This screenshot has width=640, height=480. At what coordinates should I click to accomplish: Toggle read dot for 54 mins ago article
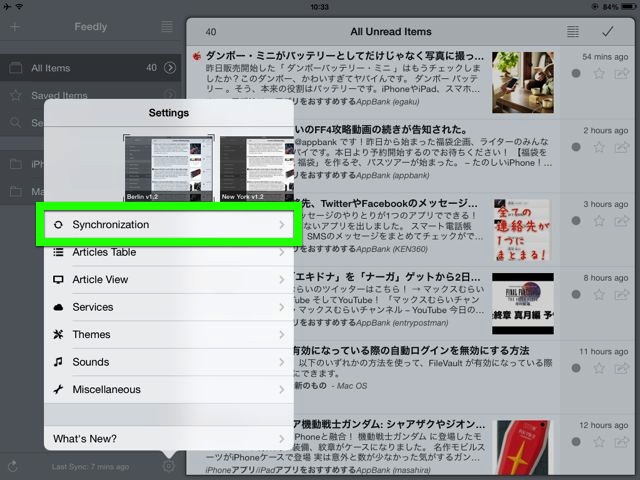pyautogui.click(x=576, y=73)
